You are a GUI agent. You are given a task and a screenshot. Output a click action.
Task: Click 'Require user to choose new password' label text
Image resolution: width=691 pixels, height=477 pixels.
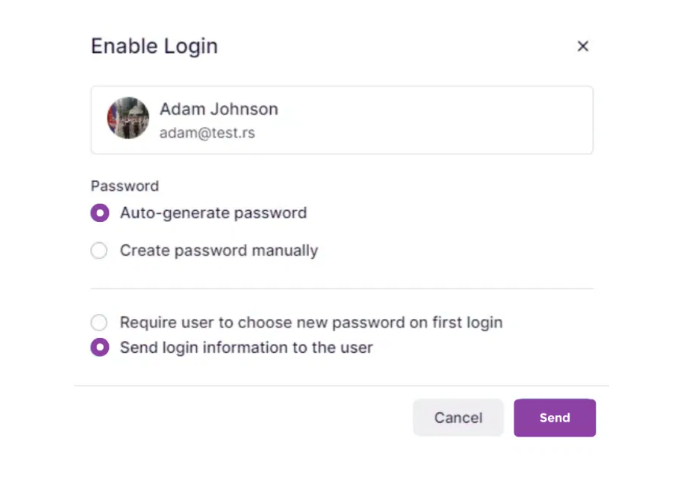pyautogui.click(x=311, y=323)
